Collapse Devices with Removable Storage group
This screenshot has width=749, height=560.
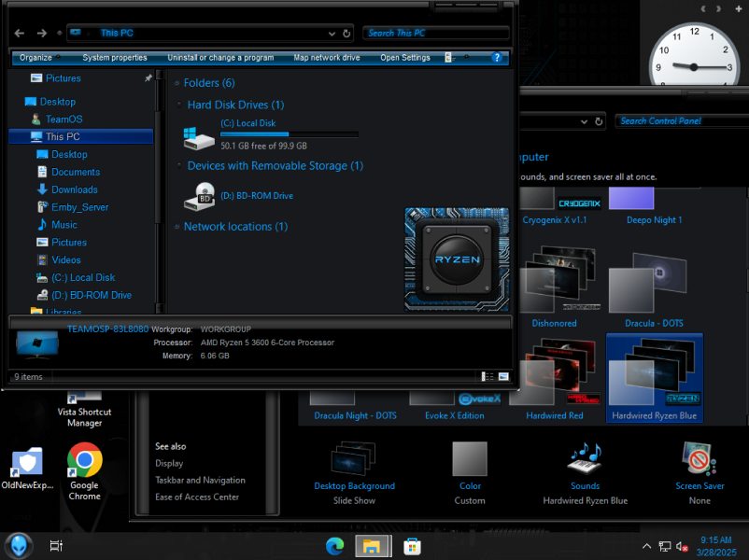[179, 165]
